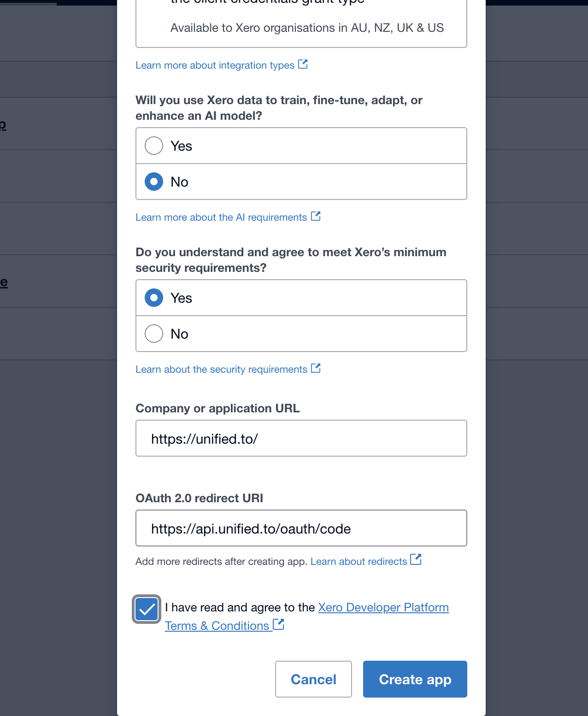Select Yes for minimum security requirements
The width and height of the screenshot is (588, 716).
[x=154, y=298]
